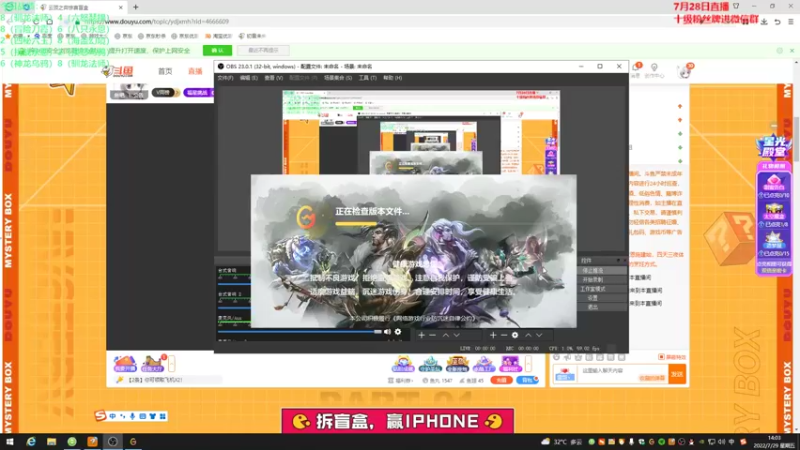Open 背包 button under the player
800x450 pixels.
pyautogui.click(x=526, y=380)
